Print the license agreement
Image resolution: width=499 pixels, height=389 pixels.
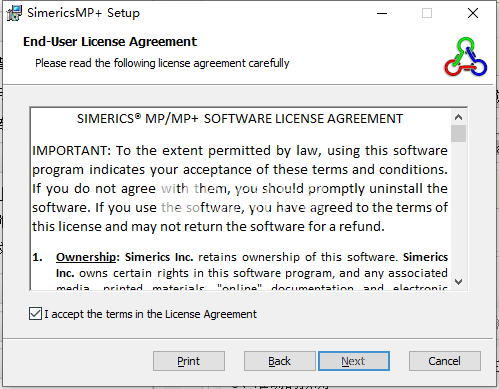click(189, 361)
